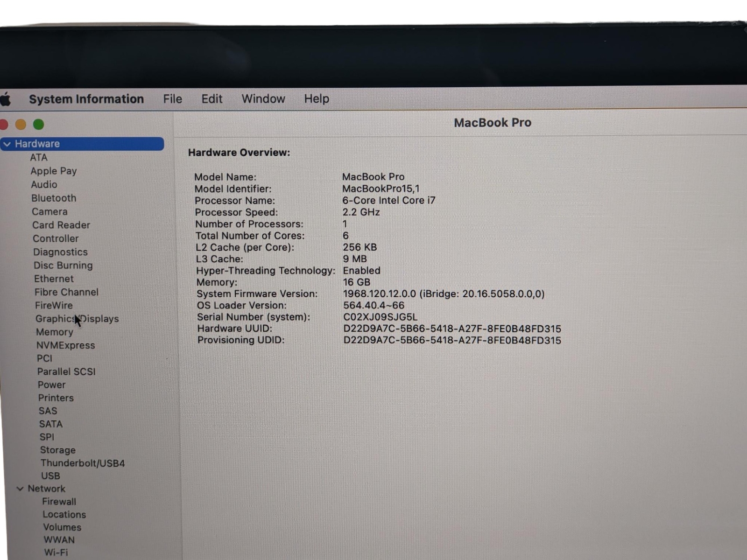Select Card Reader in the sidebar

click(61, 225)
